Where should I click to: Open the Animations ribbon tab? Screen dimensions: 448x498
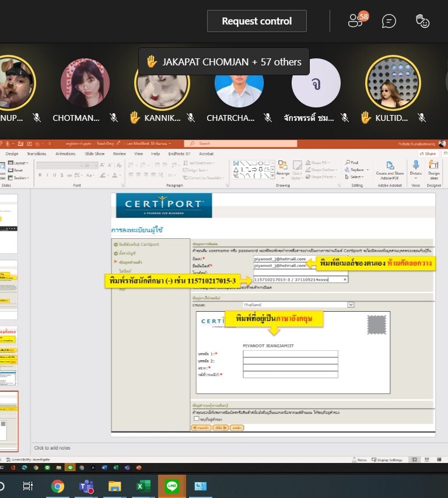[65, 154]
